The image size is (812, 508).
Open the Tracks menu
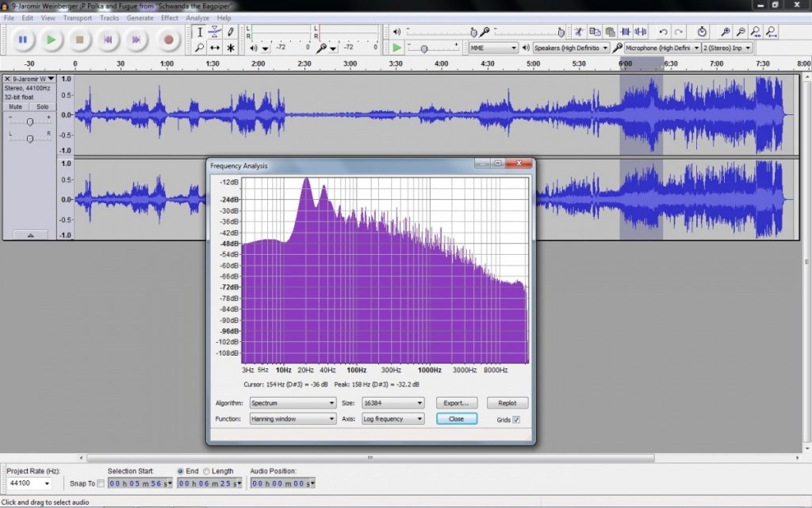point(109,17)
